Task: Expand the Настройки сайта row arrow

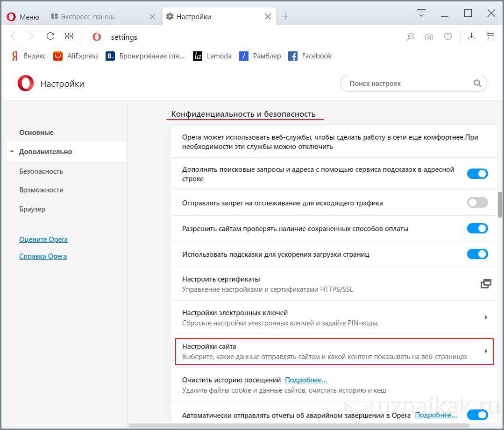Action: 486,351
